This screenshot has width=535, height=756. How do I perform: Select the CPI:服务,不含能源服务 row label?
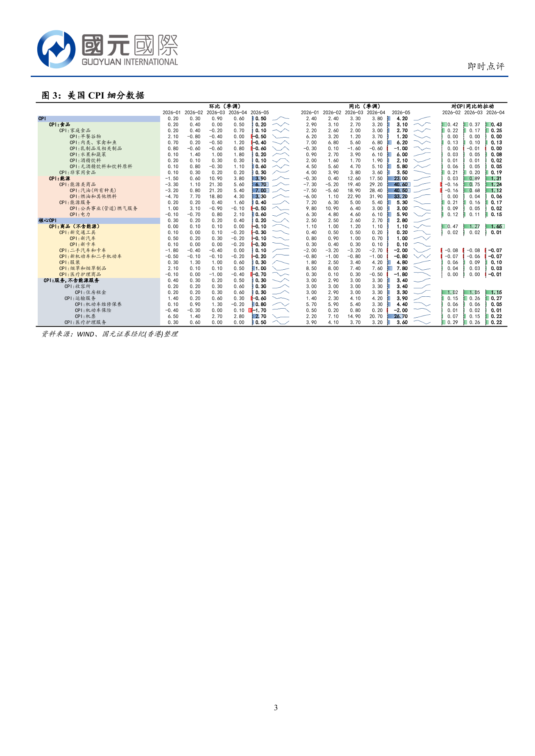pos(71,280)
